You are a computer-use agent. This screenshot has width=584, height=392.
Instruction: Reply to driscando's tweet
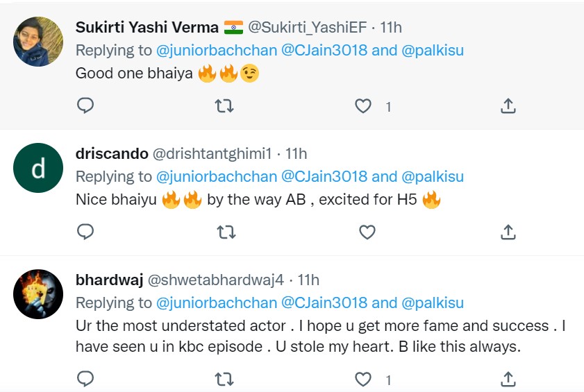pos(85,232)
